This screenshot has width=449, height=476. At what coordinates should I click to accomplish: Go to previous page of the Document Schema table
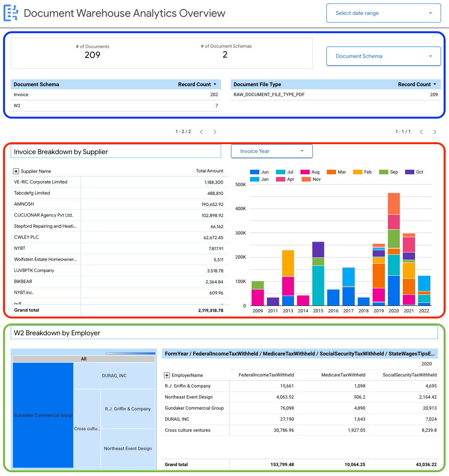pyautogui.click(x=201, y=132)
